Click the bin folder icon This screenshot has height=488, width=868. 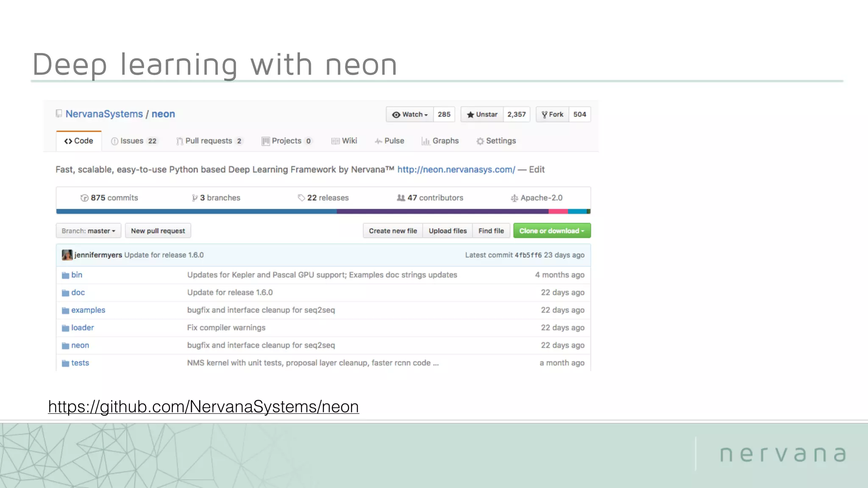click(65, 275)
